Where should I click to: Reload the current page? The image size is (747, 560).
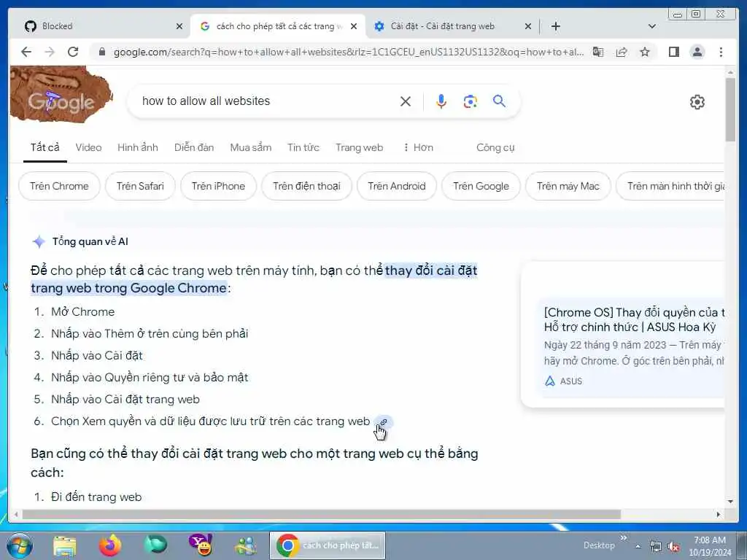coord(73,52)
